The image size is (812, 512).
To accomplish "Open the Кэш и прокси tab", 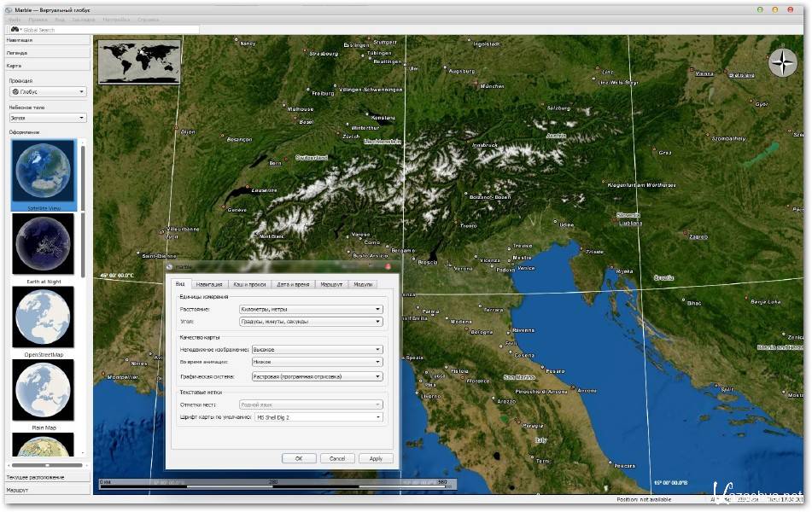I will [249, 284].
